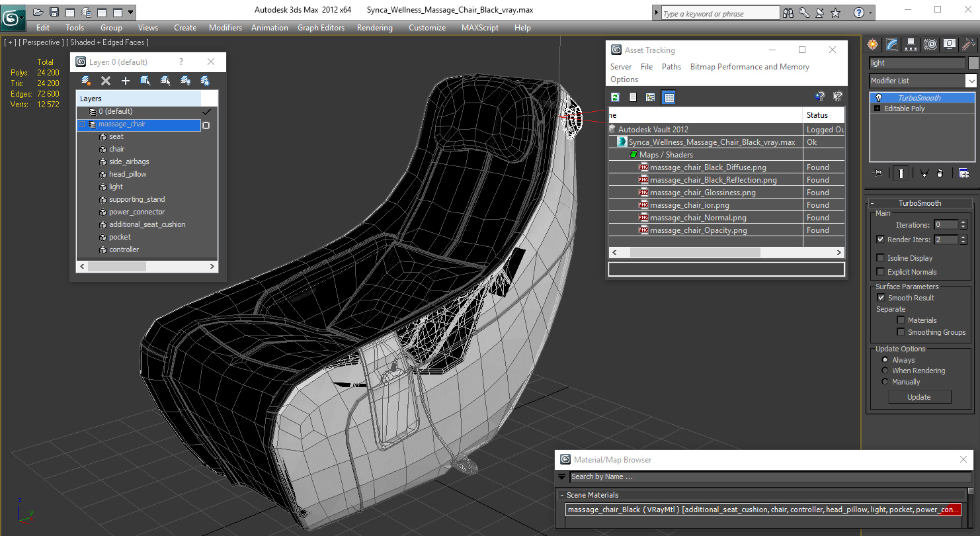Screen dimensions: 980x536
Task: Click Freeze/Unfreeze All Layers icon
Action: (x=205, y=81)
